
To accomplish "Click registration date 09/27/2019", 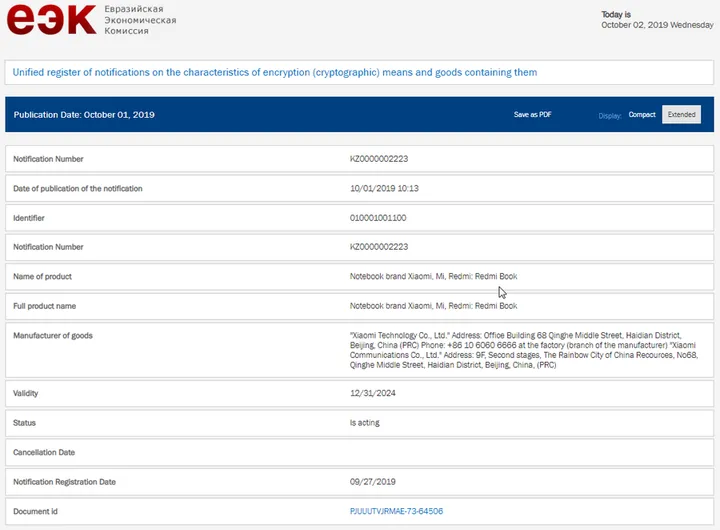I will point(372,482).
